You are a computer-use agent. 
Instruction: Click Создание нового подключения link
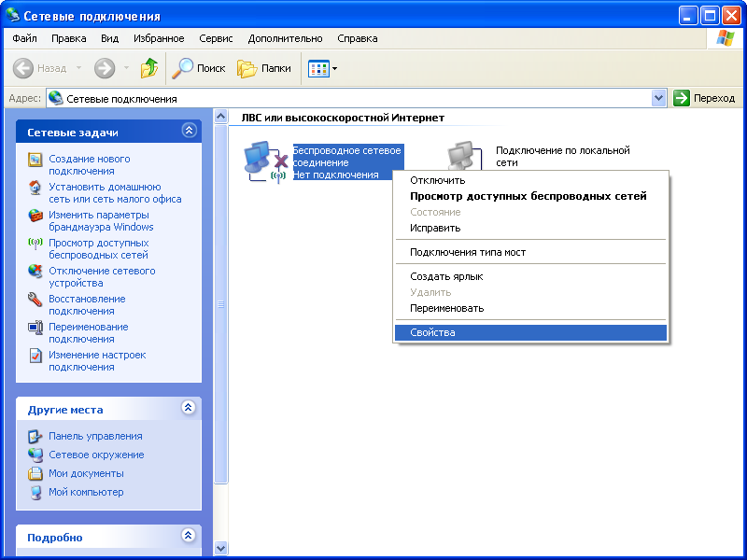tap(90, 165)
